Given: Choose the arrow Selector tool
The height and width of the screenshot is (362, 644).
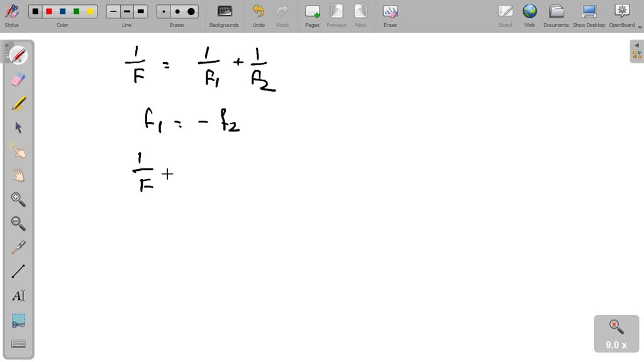Looking at the screenshot, I should [x=18, y=127].
